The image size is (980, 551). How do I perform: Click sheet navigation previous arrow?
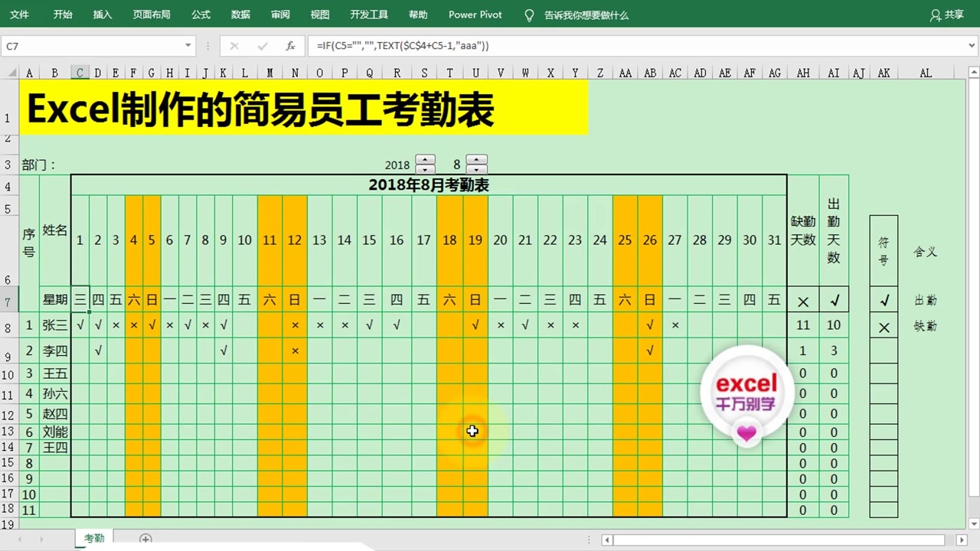coord(19,540)
